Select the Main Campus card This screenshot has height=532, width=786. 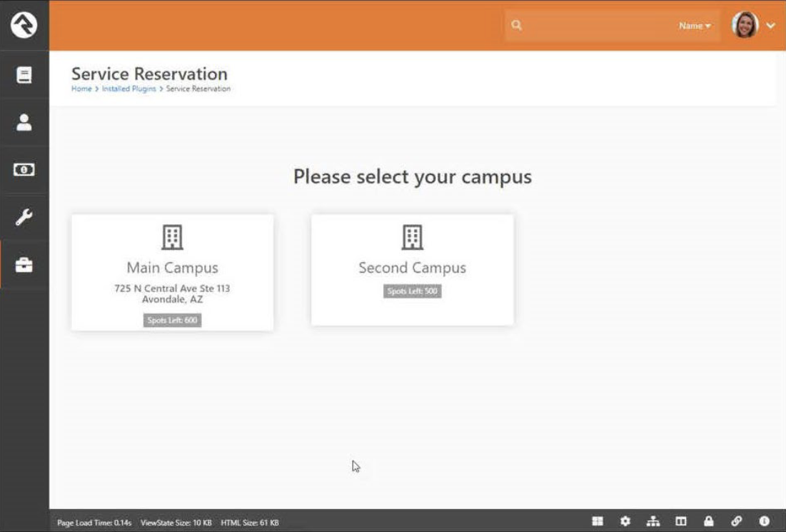172,272
